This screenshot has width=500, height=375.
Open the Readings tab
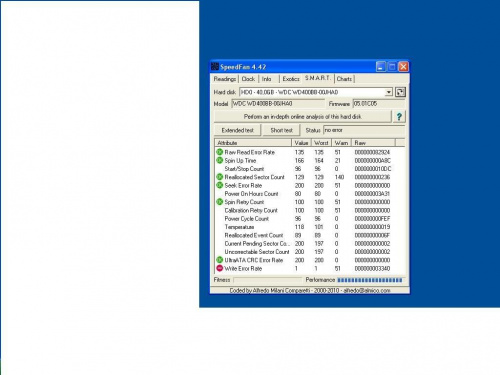pyautogui.click(x=225, y=79)
